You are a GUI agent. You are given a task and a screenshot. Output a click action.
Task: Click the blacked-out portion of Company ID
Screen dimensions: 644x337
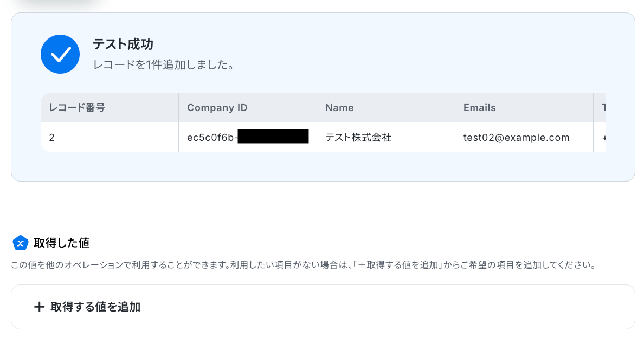[273, 137]
